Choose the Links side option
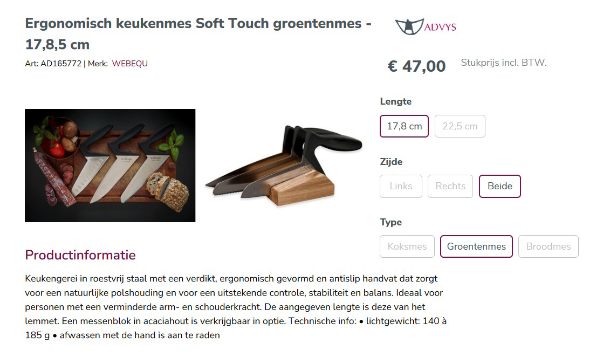The image size is (596, 364). pyautogui.click(x=401, y=186)
